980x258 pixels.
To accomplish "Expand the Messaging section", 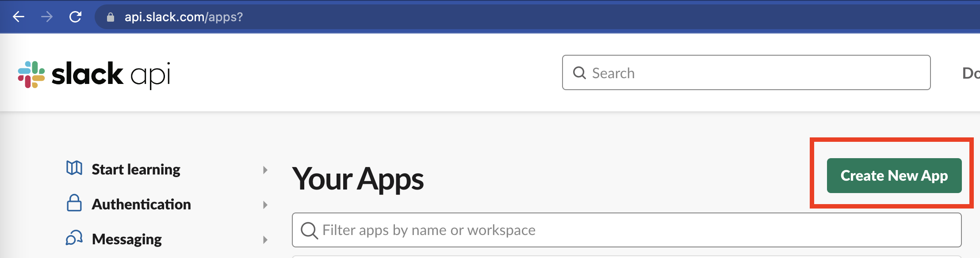I will 266,239.
